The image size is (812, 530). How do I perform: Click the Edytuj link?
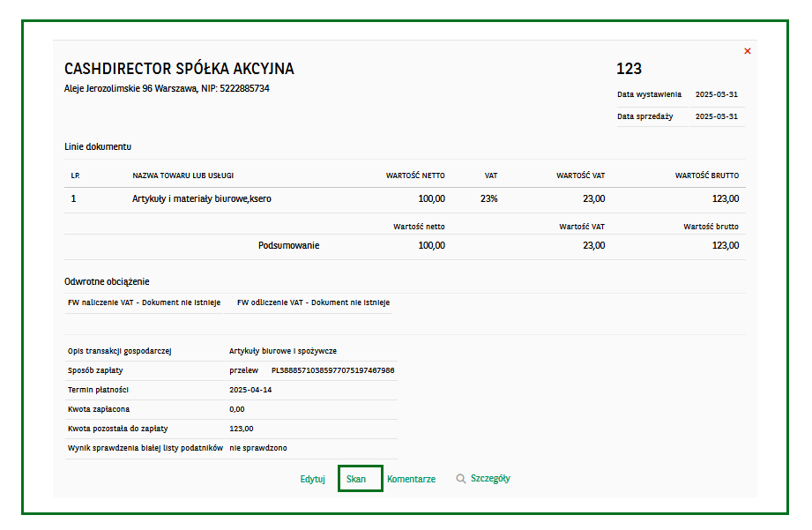tap(312, 479)
